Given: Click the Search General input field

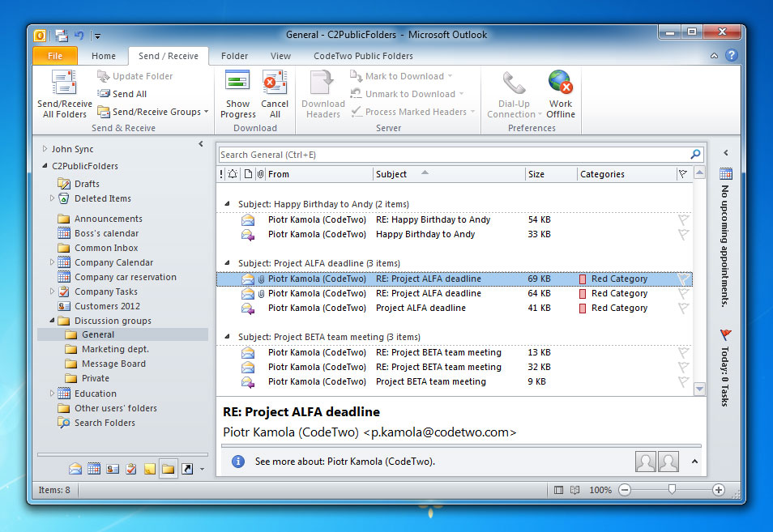Looking at the screenshot, I should [x=454, y=155].
